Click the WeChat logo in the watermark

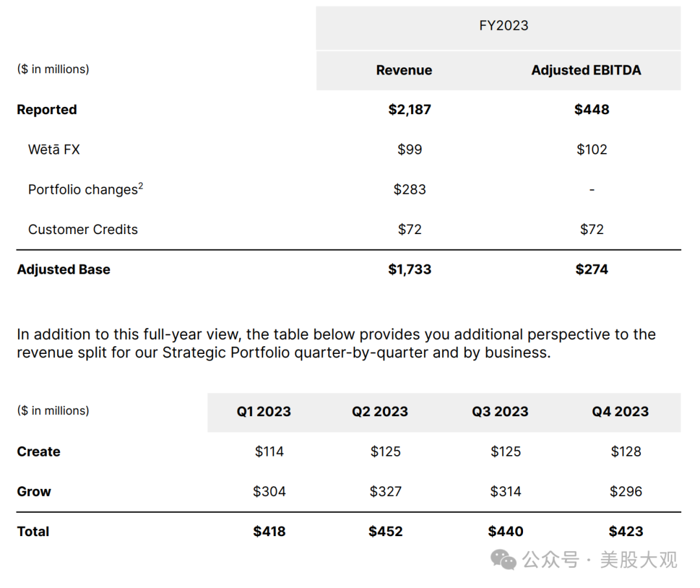pos(503,559)
